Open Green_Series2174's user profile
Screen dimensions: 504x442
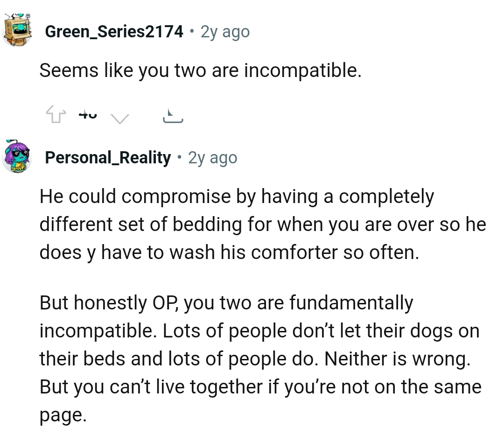point(113,32)
